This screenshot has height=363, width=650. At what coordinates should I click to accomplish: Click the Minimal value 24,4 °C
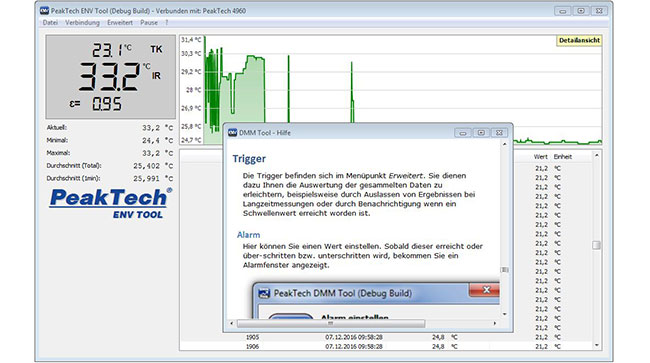(x=158, y=140)
